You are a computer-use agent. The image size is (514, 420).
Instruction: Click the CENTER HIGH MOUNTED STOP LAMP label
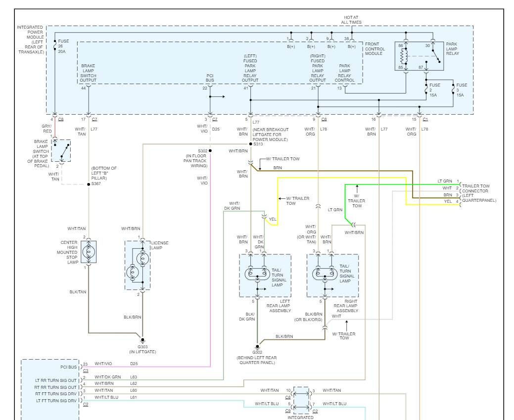point(67,252)
